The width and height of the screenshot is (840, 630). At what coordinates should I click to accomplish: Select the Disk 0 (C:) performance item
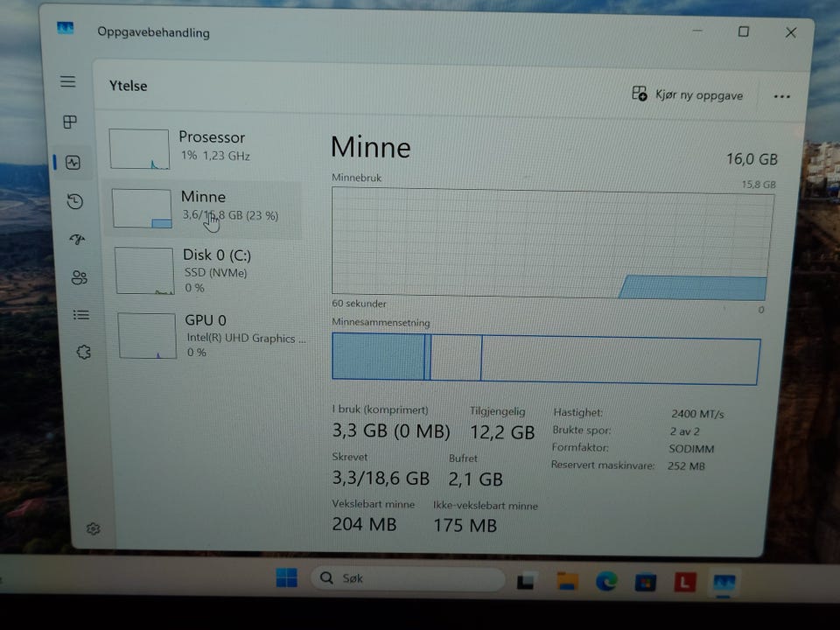point(206,270)
